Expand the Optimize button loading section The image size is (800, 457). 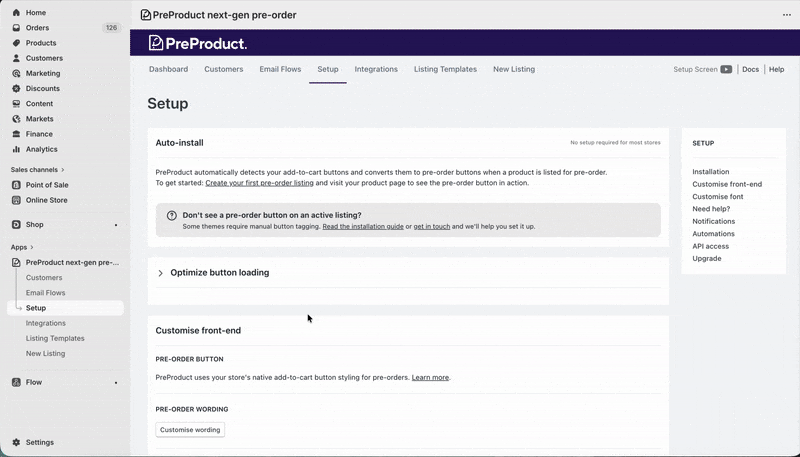161,273
